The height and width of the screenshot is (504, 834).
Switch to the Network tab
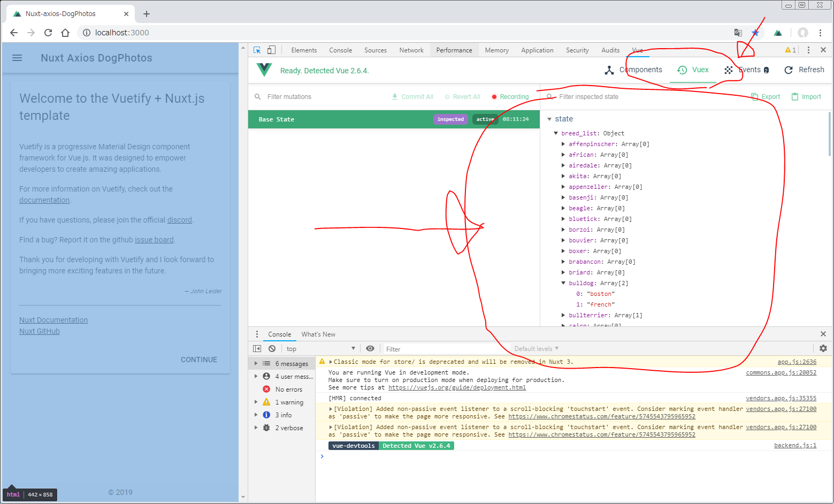411,50
